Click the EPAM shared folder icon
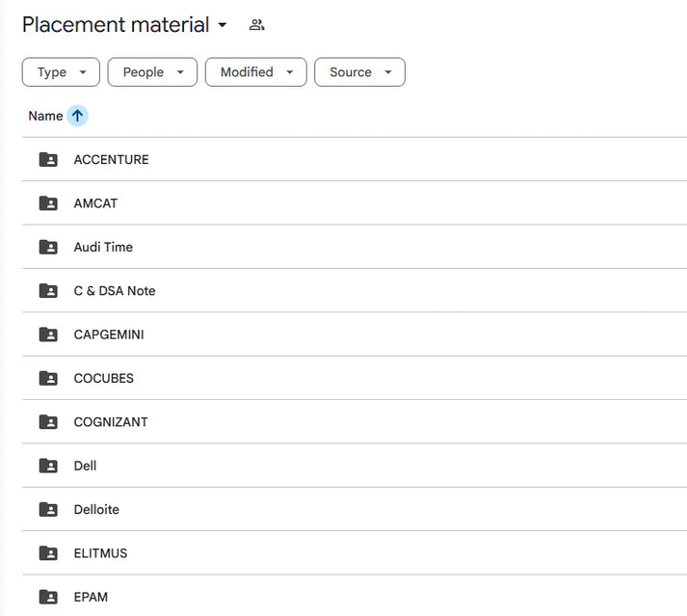The image size is (687, 616). pos(48,597)
